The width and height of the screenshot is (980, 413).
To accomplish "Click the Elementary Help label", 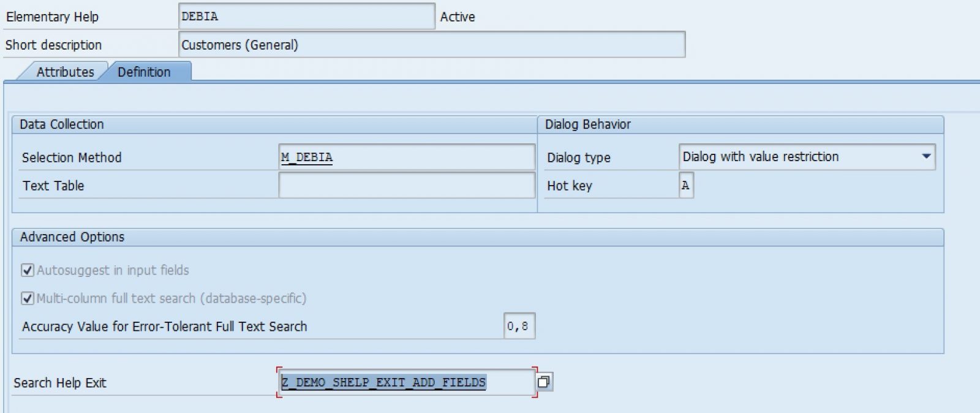I will (52, 17).
